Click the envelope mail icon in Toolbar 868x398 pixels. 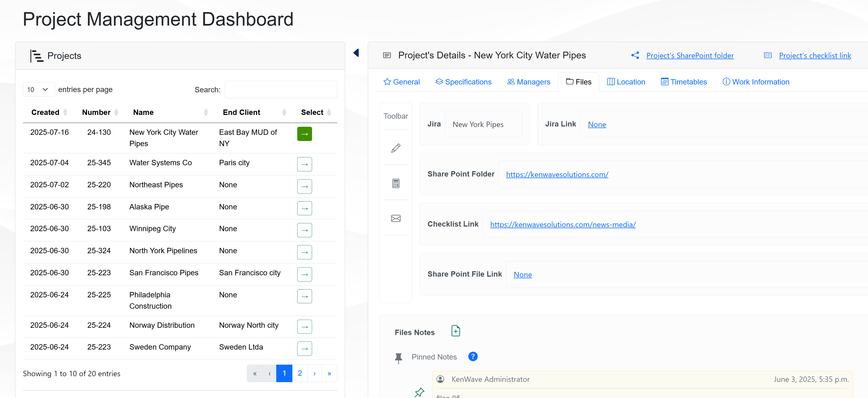click(x=395, y=218)
